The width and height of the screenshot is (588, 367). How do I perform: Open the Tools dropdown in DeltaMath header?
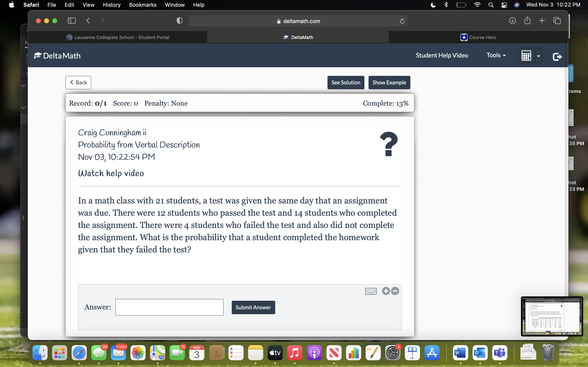click(x=496, y=55)
